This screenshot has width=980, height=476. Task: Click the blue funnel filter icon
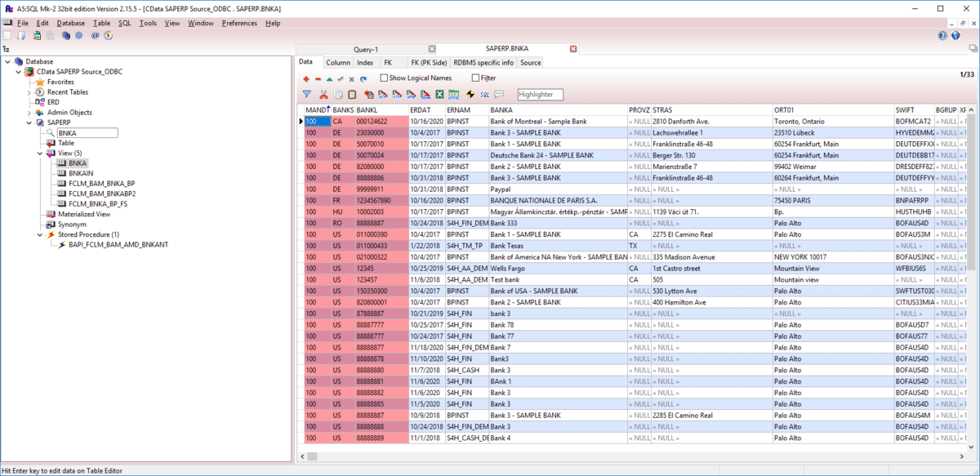coord(307,95)
